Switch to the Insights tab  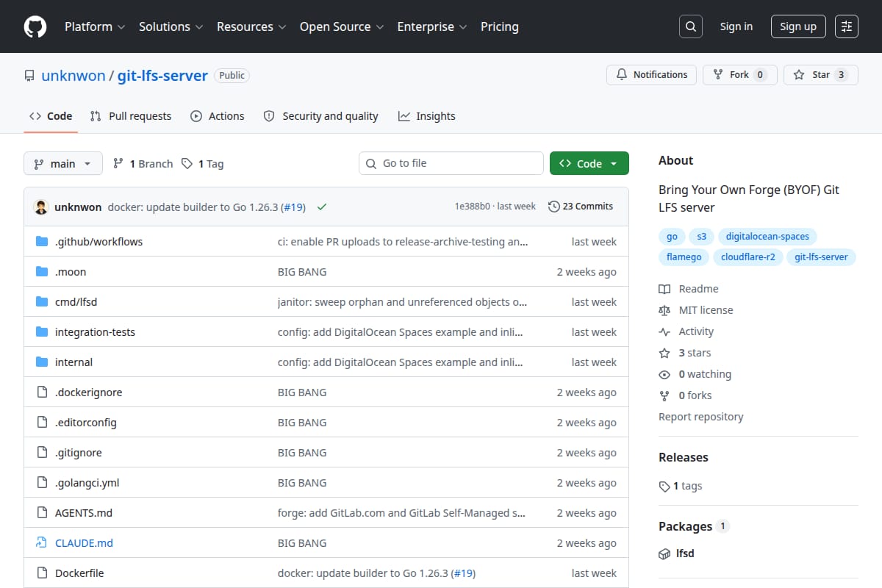tap(427, 116)
